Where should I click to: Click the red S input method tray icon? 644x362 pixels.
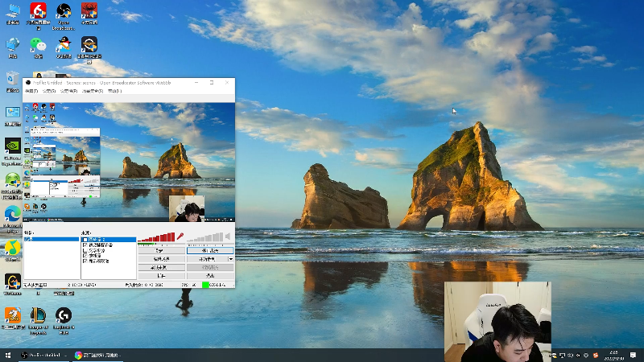click(x=596, y=356)
